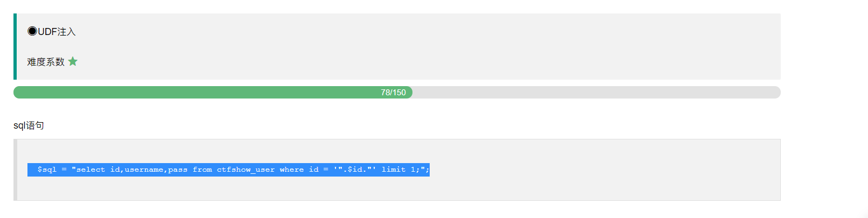The height and width of the screenshot is (218, 868).
Task: Click the 78/150 progress counter
Action: coord(393,93)
